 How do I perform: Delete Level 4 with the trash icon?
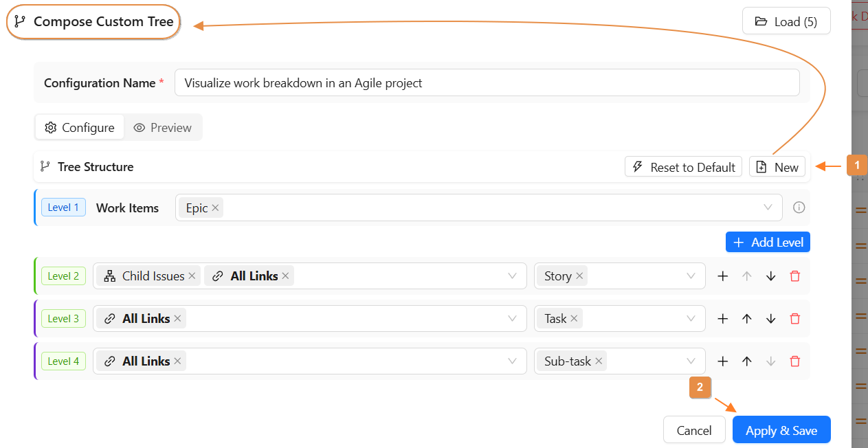tap(795, 361)
